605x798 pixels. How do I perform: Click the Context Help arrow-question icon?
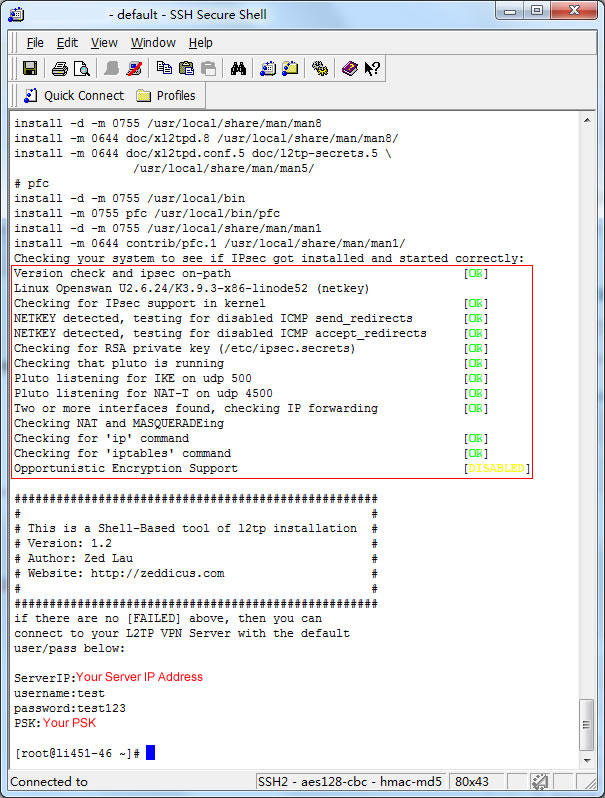372,68
